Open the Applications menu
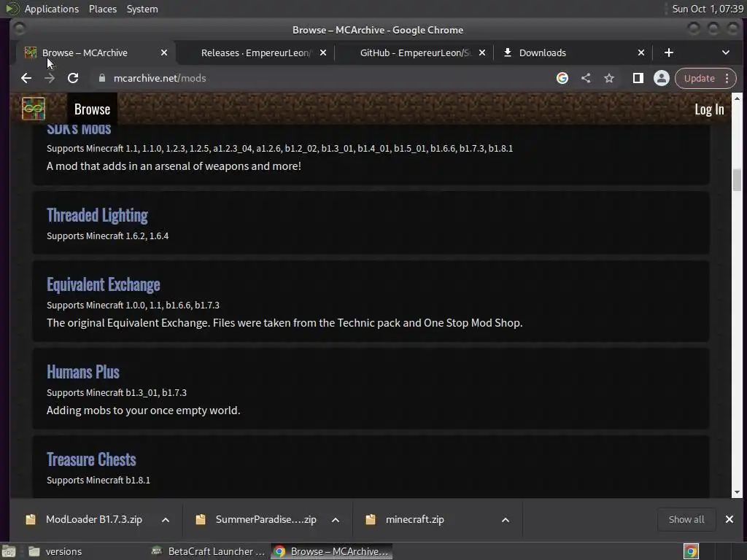Screen dimensions: 747x560 pyautogui.click(x=52, y=9)
